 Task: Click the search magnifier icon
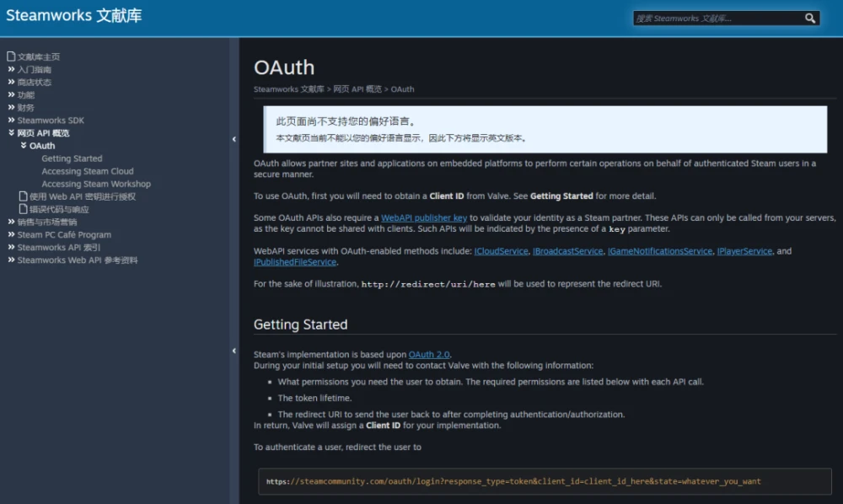click(x=809, y=19)
